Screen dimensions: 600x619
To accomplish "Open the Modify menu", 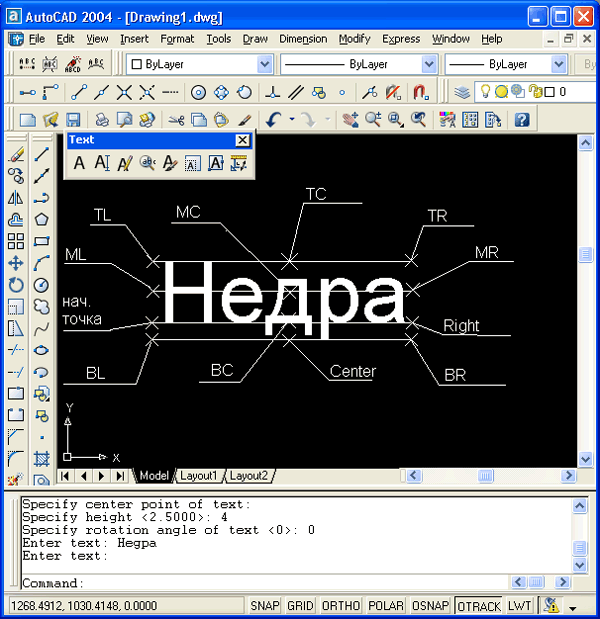I will (x=354, y=39).
